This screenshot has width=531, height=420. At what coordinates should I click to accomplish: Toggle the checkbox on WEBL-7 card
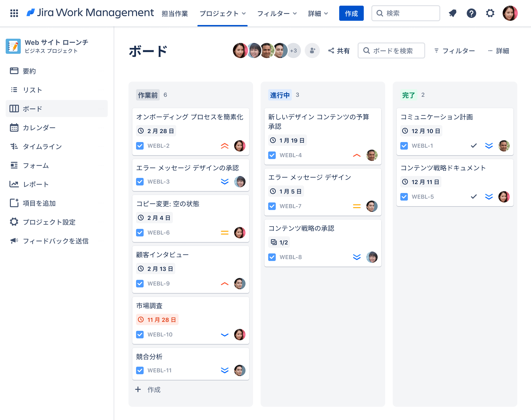[x=272, y=206]
